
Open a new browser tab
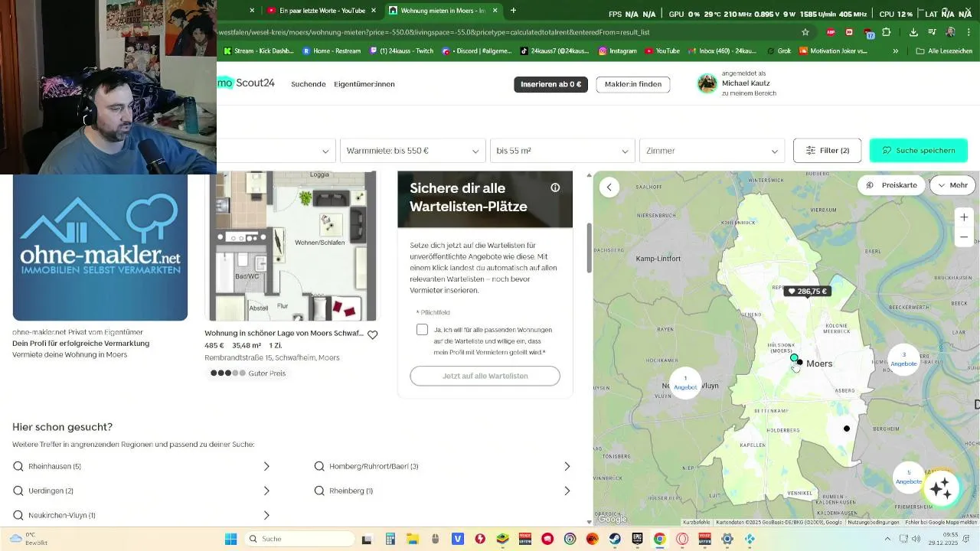(513, 11)
